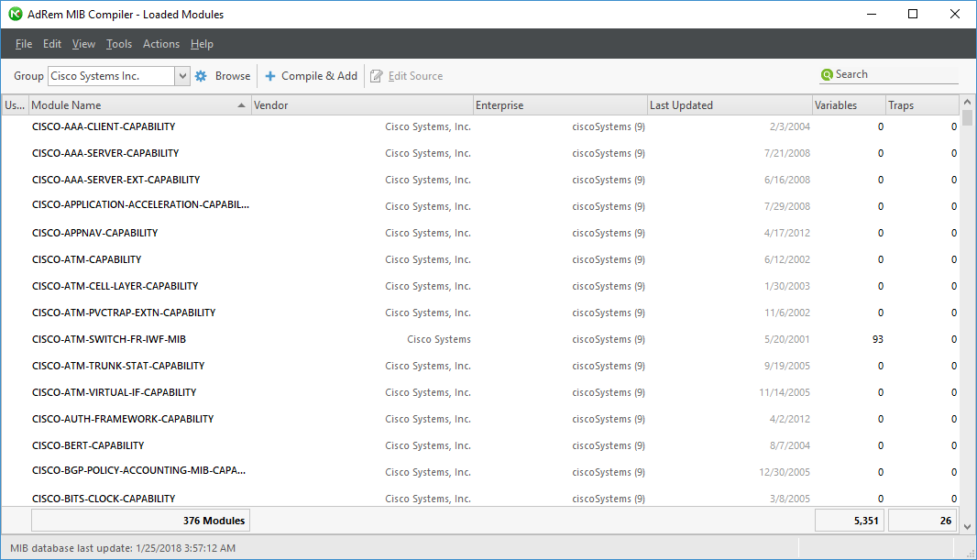Click the Browse button
Viewport: 977px width, 560px height.
click(223, 76)
